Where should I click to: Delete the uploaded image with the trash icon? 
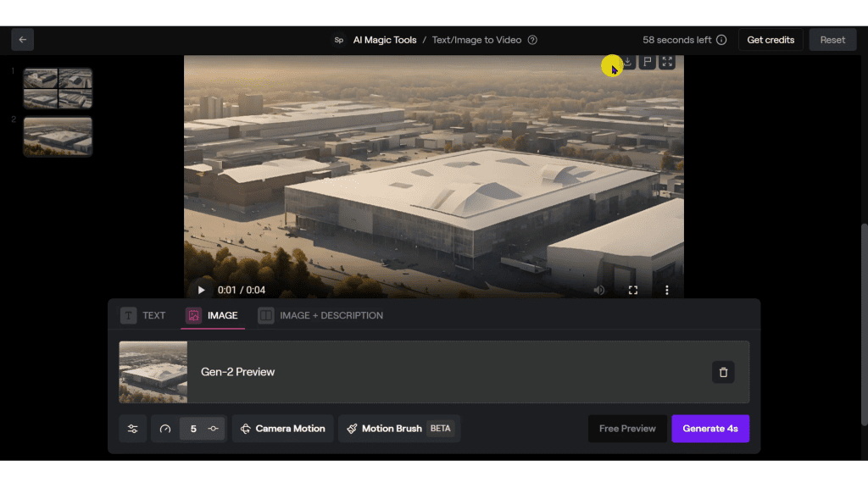(723, 372)
